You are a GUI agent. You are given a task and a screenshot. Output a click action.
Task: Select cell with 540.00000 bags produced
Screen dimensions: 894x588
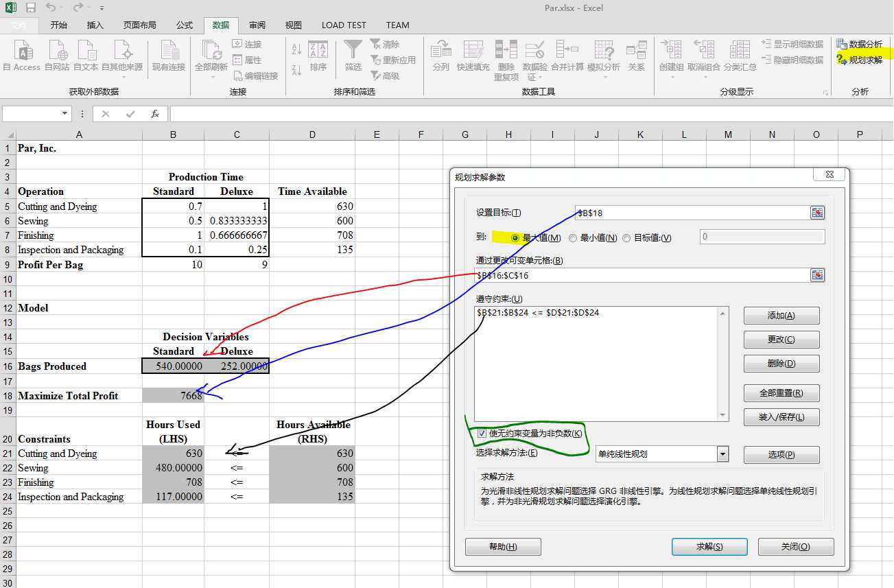pyautogui.click(x=173, y=366)
